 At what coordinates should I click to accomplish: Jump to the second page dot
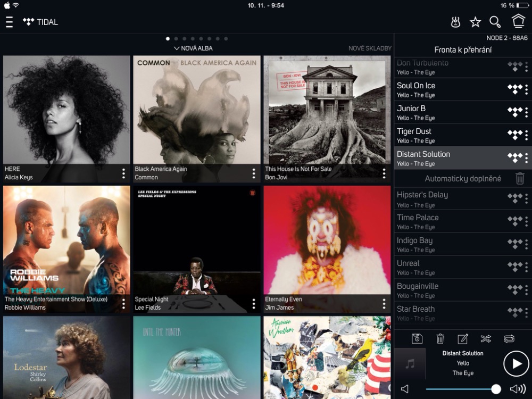[176, 39]
